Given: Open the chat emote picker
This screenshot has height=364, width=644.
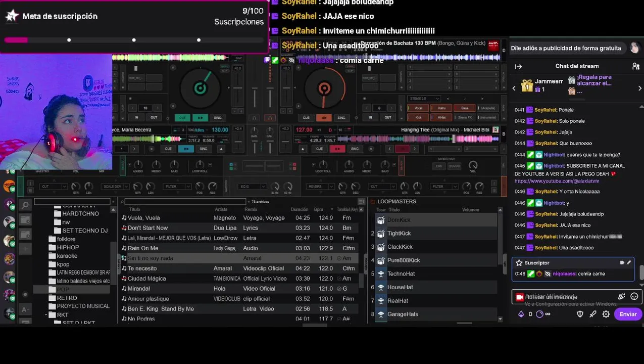Looking at the screenshot, I should click(x=634, y=297).
